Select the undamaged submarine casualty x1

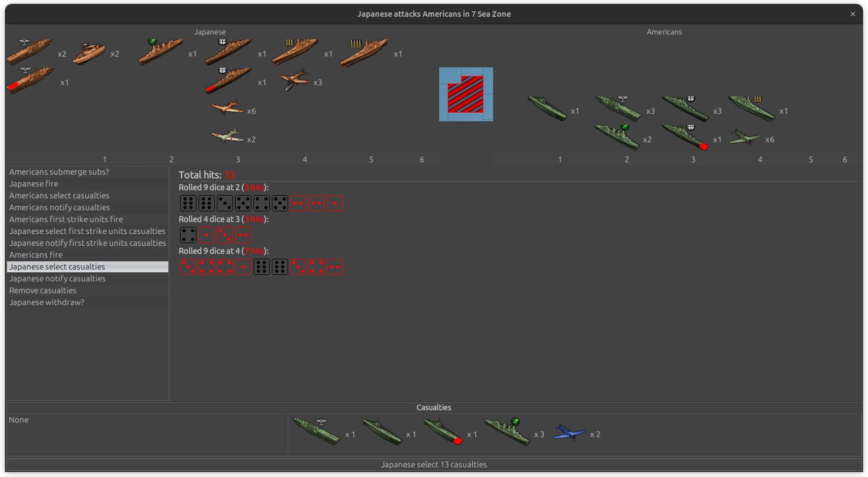382,432
